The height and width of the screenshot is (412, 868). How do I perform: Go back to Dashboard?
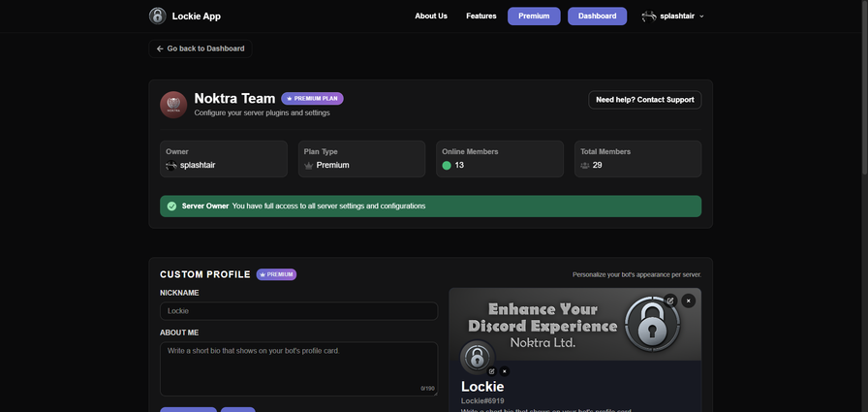pyautogui.click(x=201, y=48)
